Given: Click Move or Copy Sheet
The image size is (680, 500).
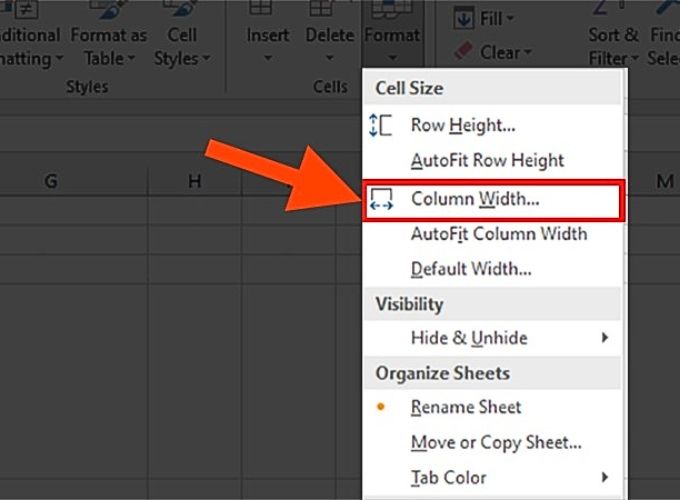Looking at the screenshot, I should (496, 443).
